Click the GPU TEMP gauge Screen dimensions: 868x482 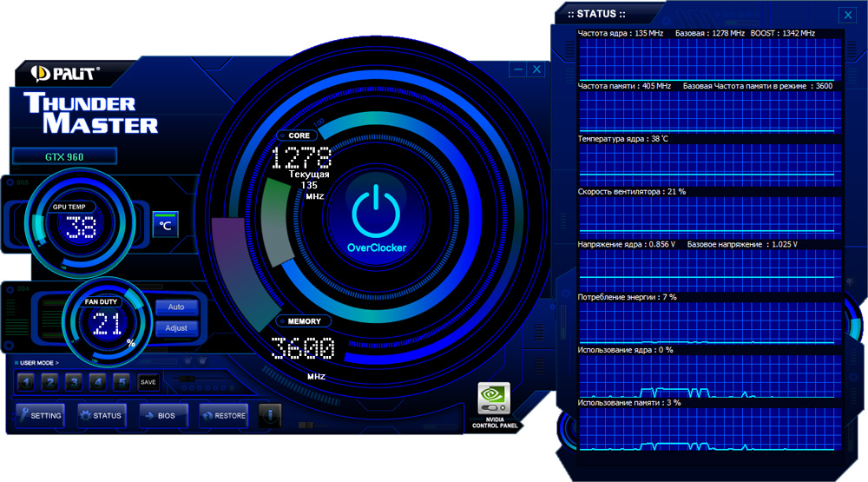[x=80, y=223]
